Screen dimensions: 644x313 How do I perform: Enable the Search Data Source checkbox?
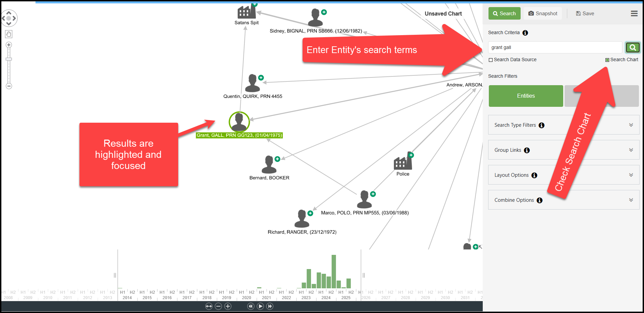[491, 60]
